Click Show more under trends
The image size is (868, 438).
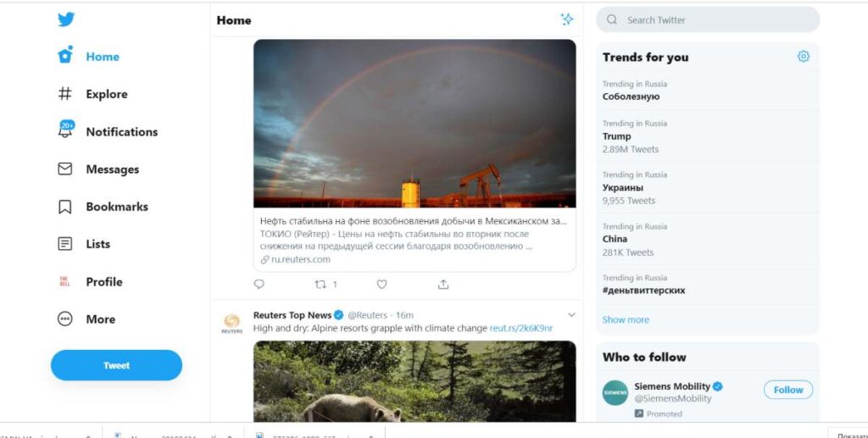coord(626,320)
